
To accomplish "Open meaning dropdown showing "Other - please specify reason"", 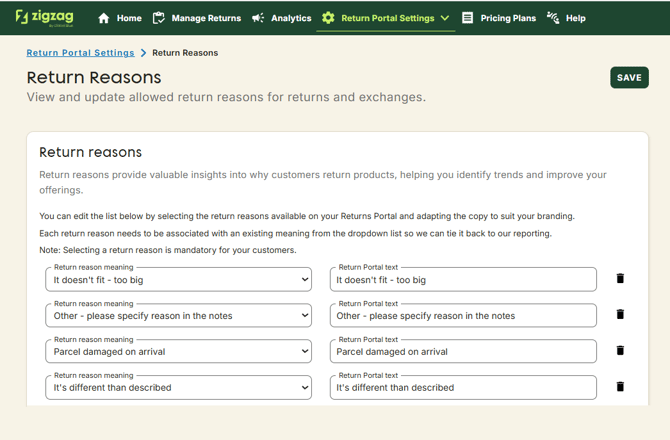I will tap(179, 316).
